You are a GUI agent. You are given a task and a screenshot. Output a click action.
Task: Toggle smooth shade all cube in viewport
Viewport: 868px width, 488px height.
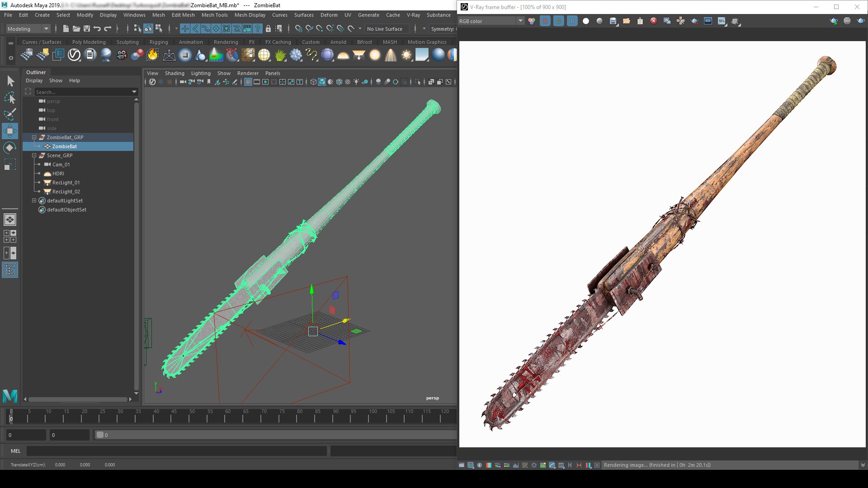click(322, 82)
